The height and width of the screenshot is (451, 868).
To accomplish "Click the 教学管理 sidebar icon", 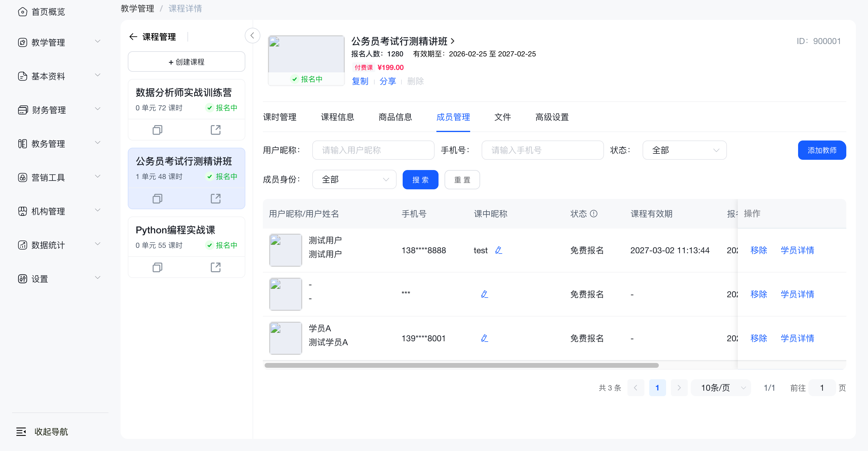I will coord(22,43).
